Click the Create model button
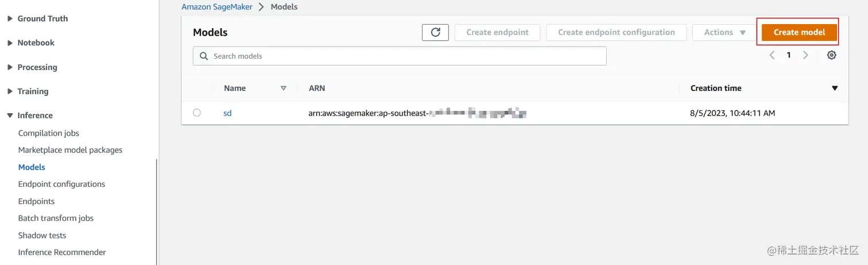868x265 pixels. coord(799,32)
